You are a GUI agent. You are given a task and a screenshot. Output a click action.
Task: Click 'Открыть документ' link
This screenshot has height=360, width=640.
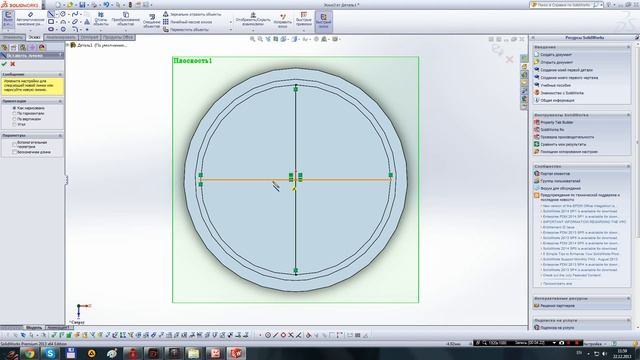pyautogui.click(x=557, y=62)
